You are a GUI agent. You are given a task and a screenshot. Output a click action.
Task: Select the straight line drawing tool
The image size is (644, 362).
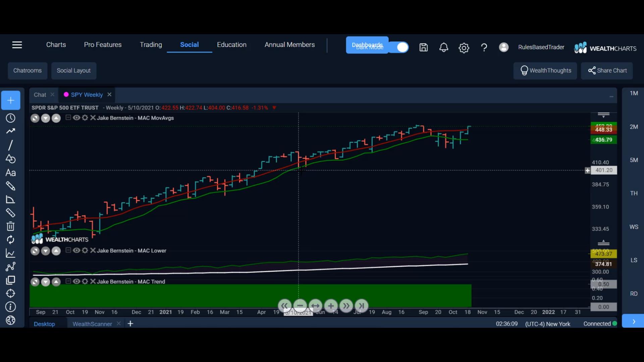tap(11, 145)
